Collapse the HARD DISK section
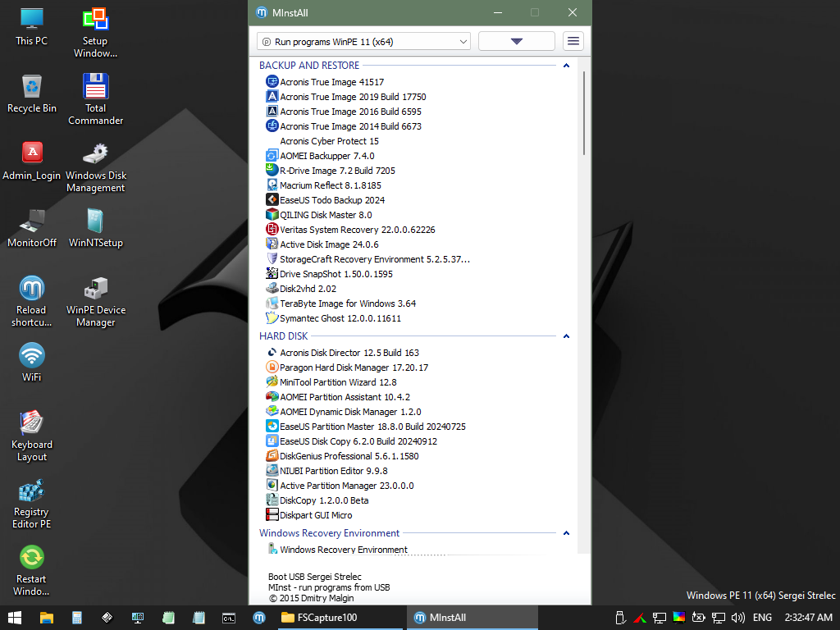The height and width of the screenshot is (630, 840). coord(566,336)
